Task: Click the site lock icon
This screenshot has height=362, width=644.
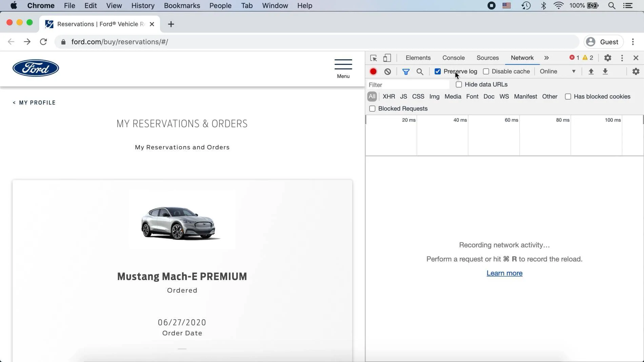Action: pos(63,42)
